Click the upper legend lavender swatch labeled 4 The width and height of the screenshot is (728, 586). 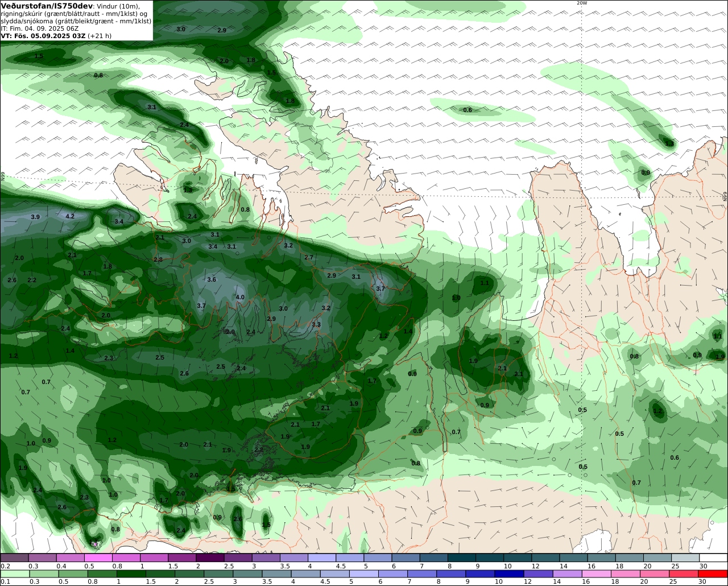click(322, 558)
